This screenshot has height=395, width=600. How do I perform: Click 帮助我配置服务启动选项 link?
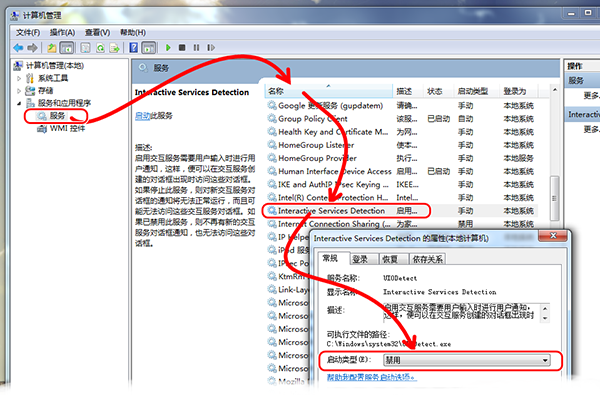click(372, 377)
